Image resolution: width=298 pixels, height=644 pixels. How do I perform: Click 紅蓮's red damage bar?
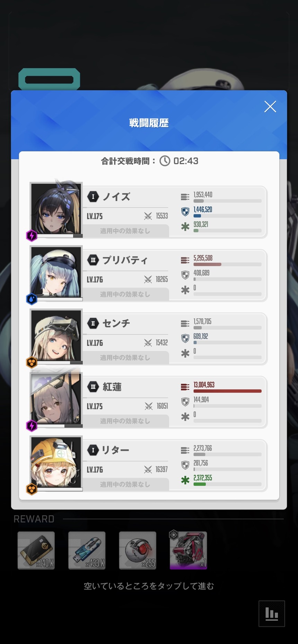coord(227,391)
